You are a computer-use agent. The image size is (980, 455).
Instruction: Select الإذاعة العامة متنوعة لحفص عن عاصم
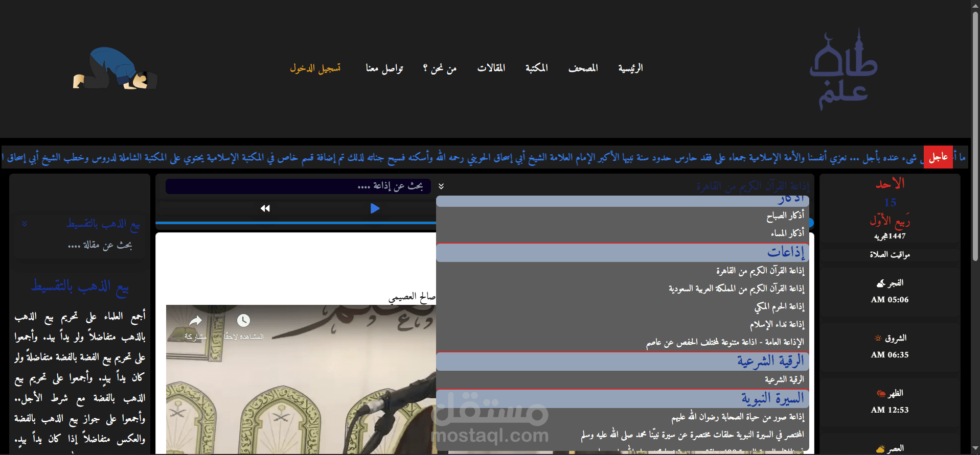coord(725,342)
